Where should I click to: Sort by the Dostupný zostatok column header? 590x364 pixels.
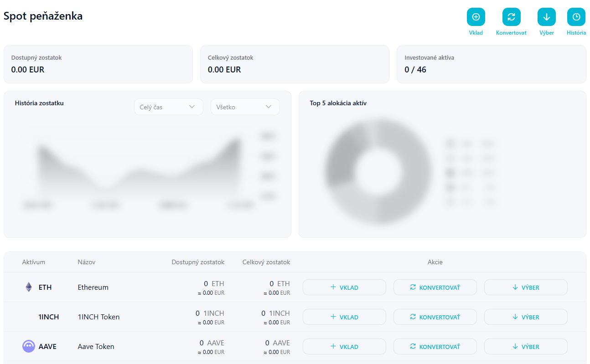[x=198, y=262]
